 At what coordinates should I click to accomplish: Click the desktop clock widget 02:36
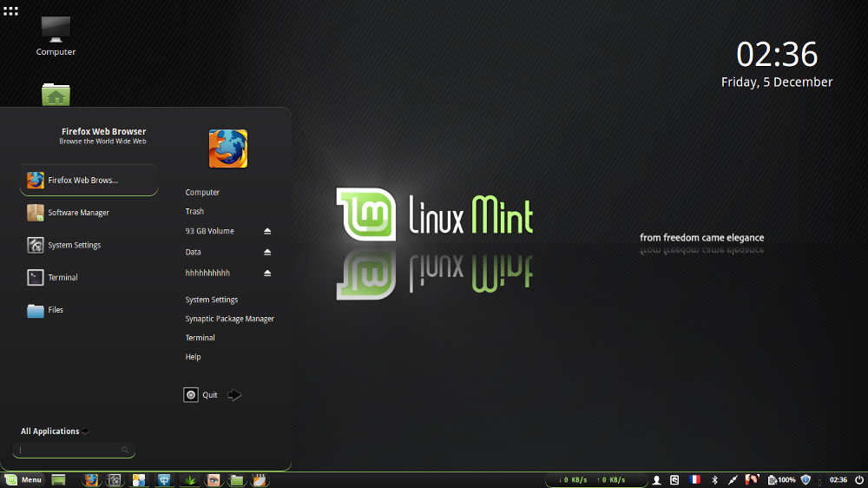(x=777, y=55)
